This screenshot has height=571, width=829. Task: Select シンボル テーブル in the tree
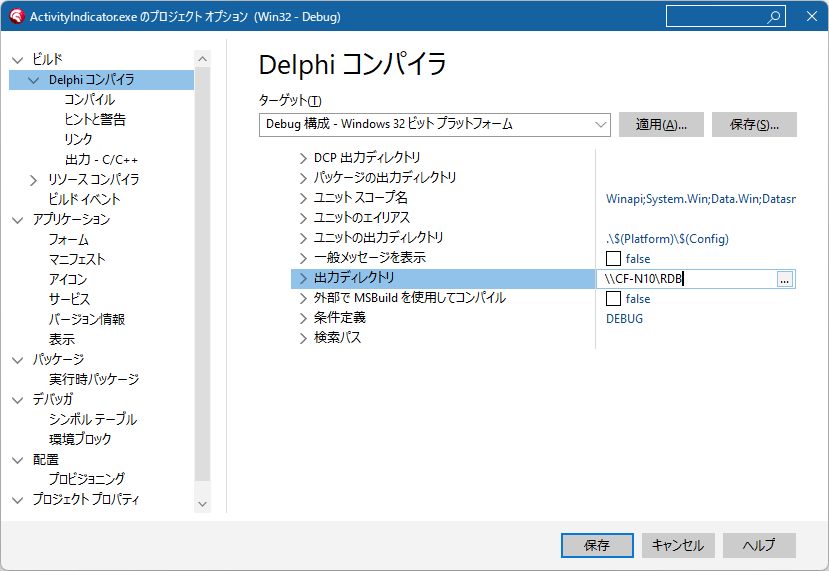93,419
